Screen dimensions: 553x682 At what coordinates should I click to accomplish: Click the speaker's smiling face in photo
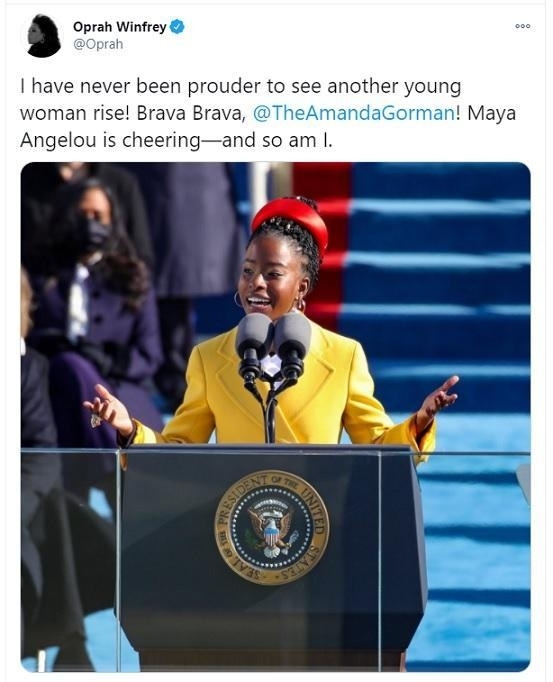tap(268, 278)
